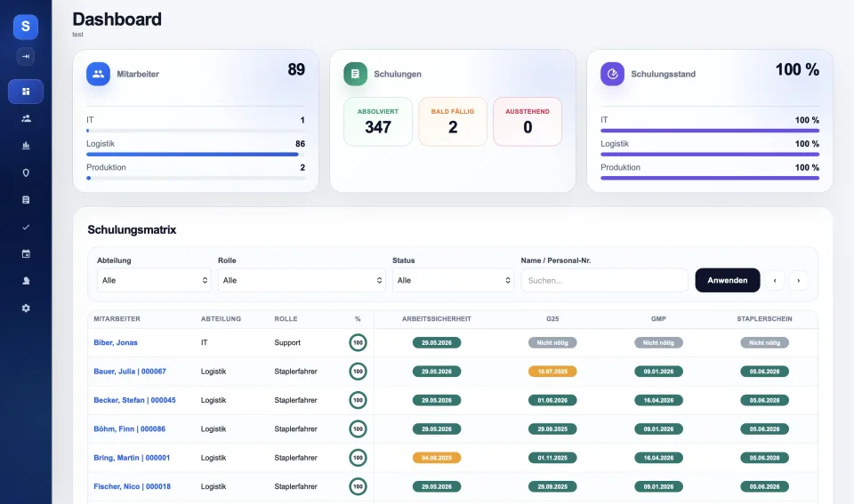Open the settings gear icon
854x504 pixels.
tap(26, 308)
